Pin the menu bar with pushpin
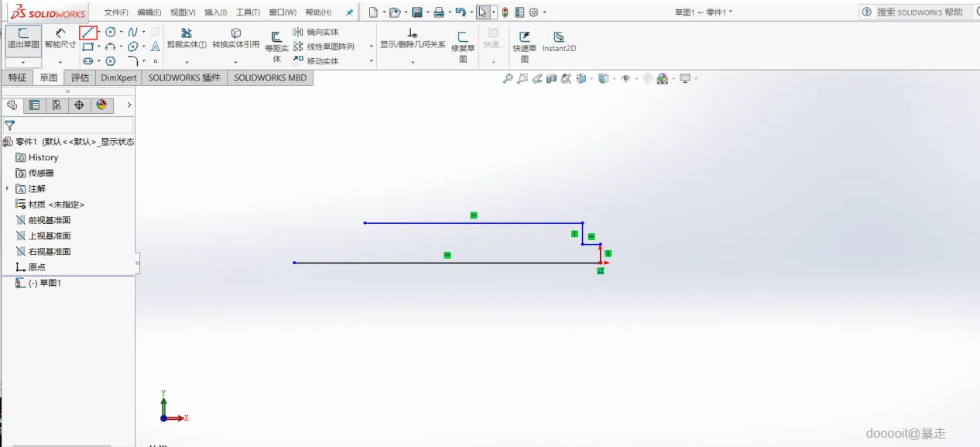980x447 pixels. [349, 12]
